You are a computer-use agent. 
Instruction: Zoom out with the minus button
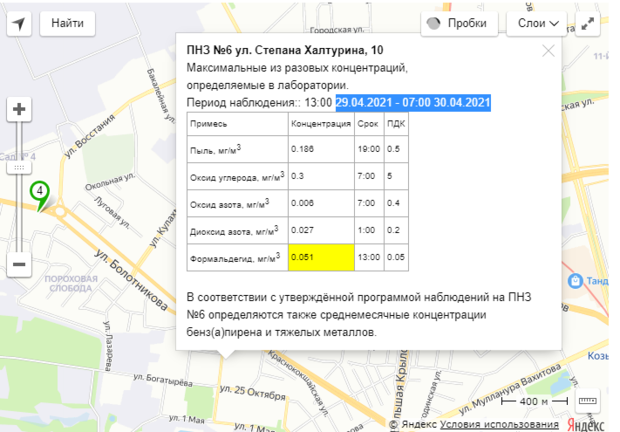(20, 265)
